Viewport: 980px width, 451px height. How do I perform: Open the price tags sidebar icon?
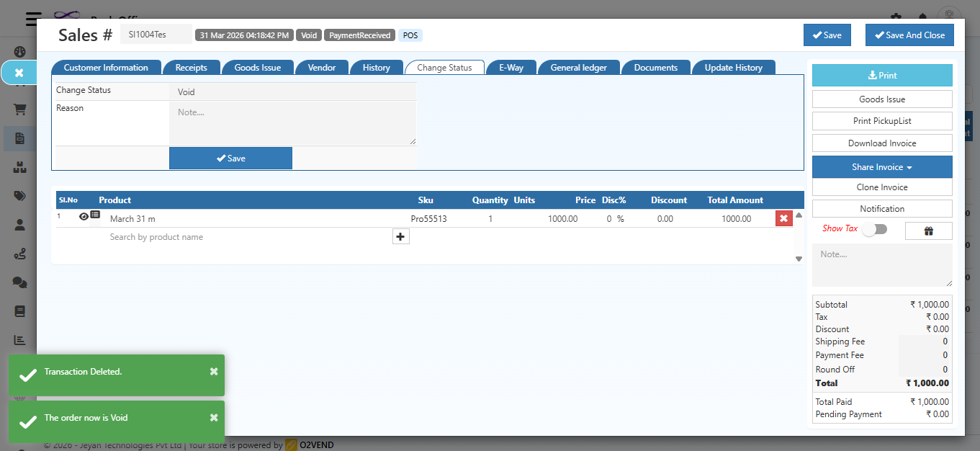(19, 196)
